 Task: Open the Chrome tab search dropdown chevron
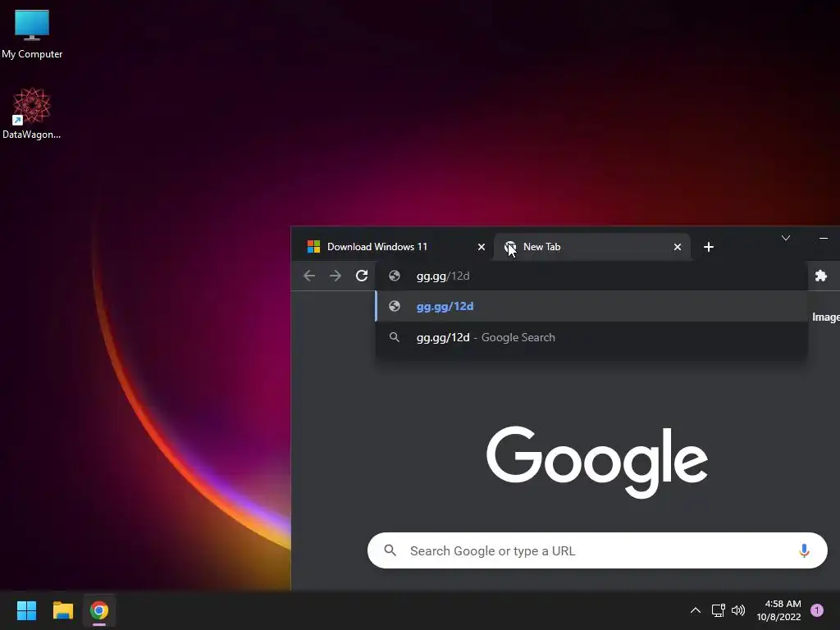[x=786, y=238]
